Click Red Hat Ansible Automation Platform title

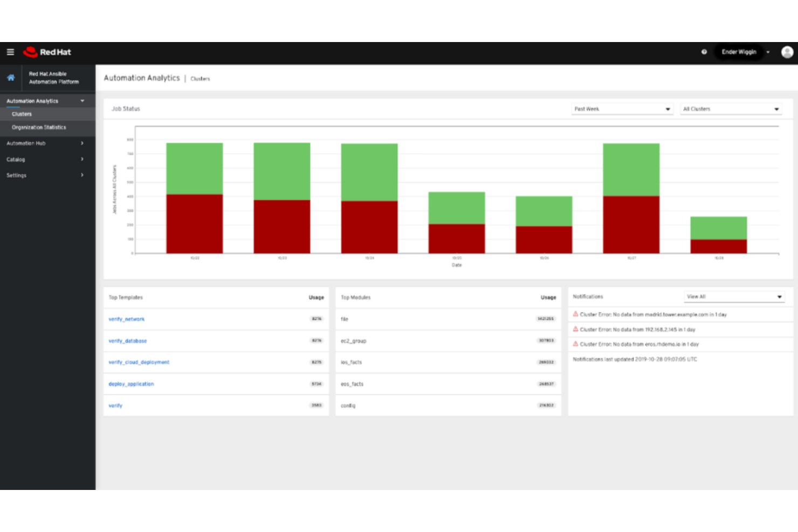click(54, 78)
